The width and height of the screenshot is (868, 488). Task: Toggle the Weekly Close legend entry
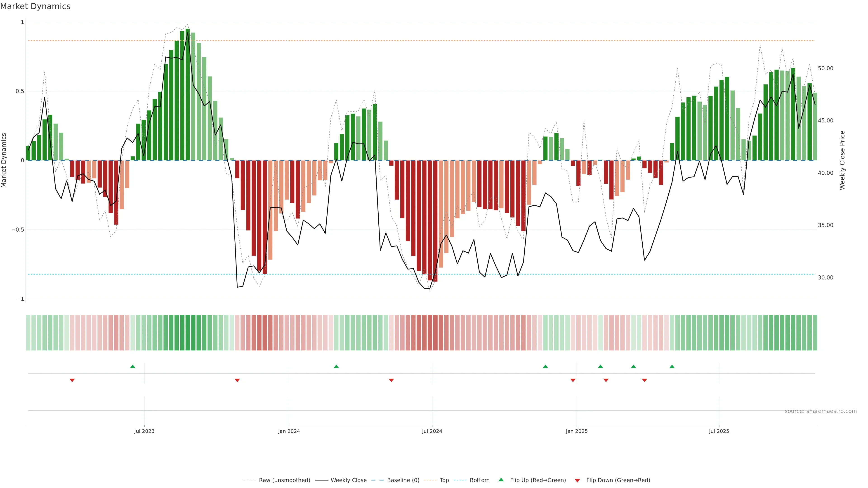[348, 480]
